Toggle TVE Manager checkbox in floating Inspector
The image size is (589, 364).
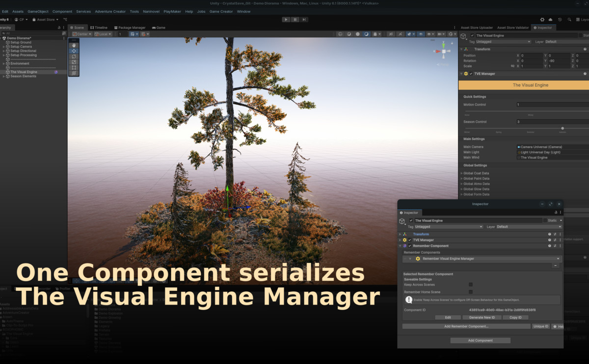pos(410,240)
